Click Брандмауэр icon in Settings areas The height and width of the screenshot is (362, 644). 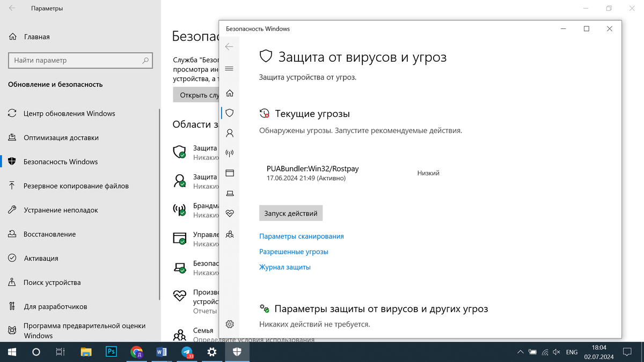(179, 210)
